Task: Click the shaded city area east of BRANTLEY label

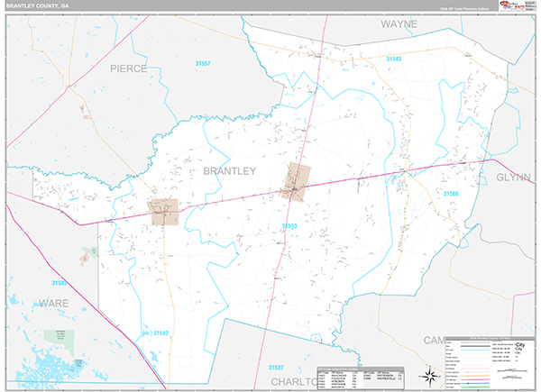Action: click(295, 179)
